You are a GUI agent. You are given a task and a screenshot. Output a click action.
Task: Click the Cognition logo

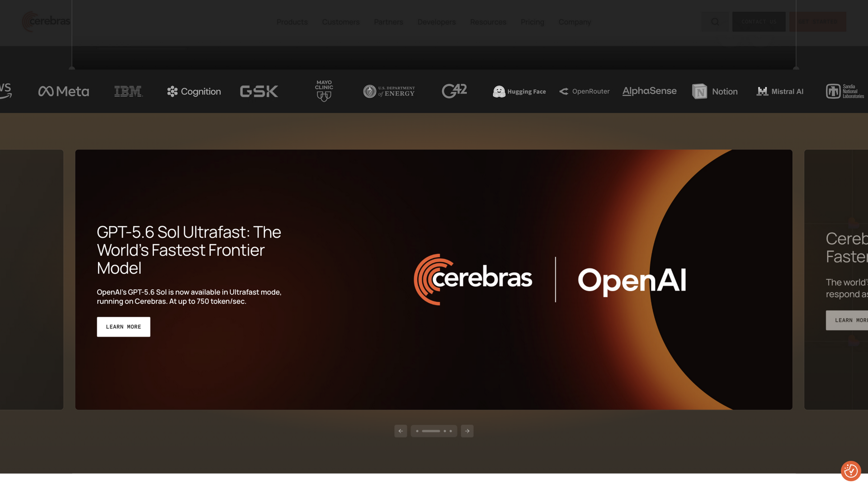[194, 91]
